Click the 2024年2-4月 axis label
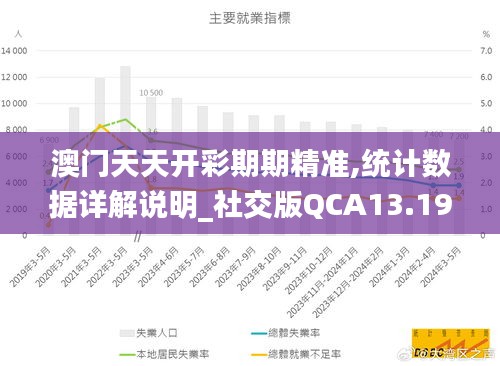 pos(415,267)
